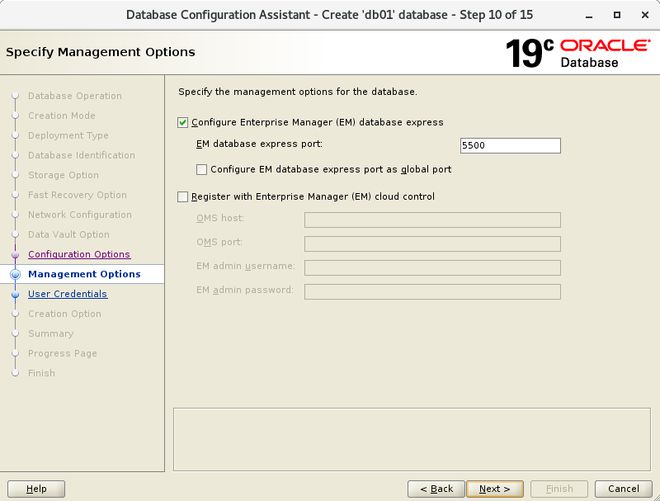Jump to the User Credentials step link
Viewport: 660px width, 501px height.
click(x=68, y=294)
